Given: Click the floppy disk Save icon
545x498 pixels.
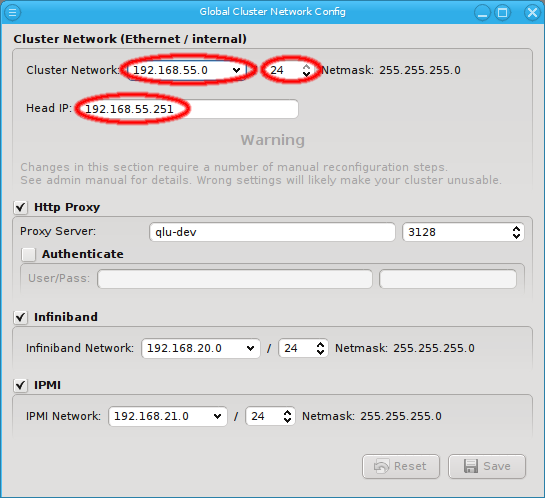Looking at the screenshot, I should [471, 466].
